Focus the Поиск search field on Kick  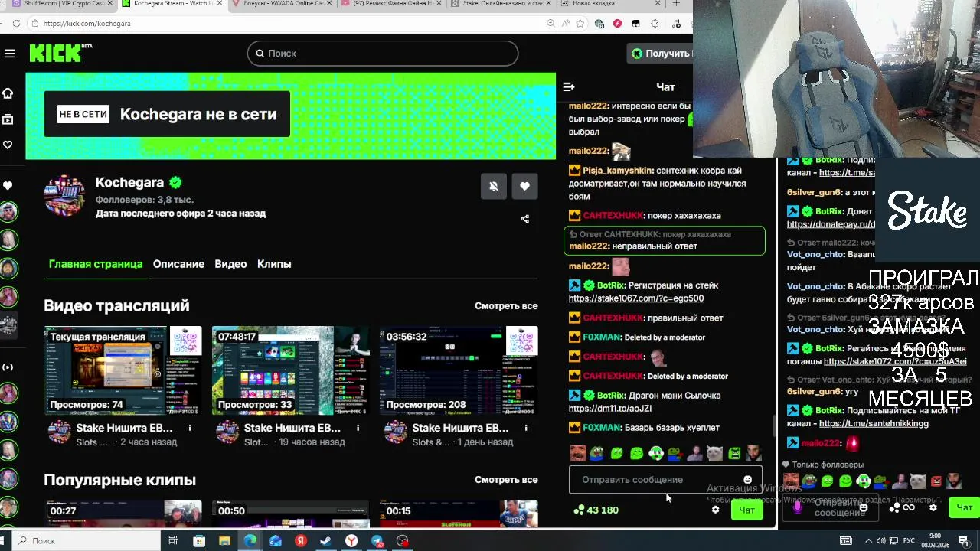click(383, 54)
